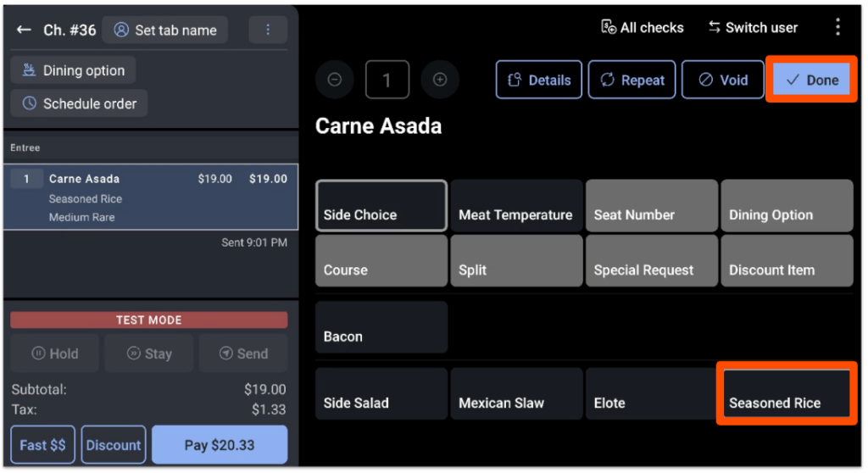
Task: Open the top-right overflow menu
Action: 837,27
